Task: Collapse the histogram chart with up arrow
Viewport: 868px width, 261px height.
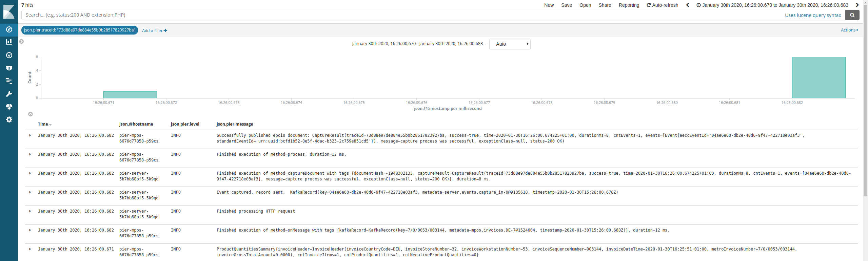Action: (x=31, y=114)
